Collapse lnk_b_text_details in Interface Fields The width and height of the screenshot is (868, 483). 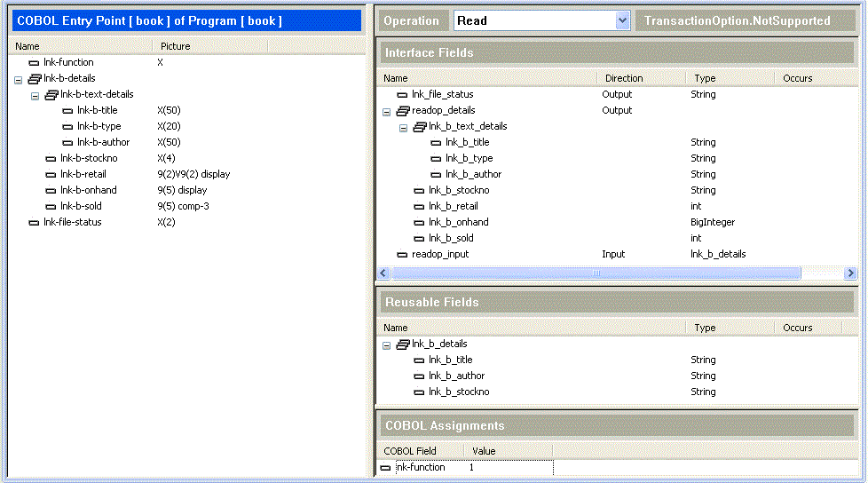coord(403,127)
